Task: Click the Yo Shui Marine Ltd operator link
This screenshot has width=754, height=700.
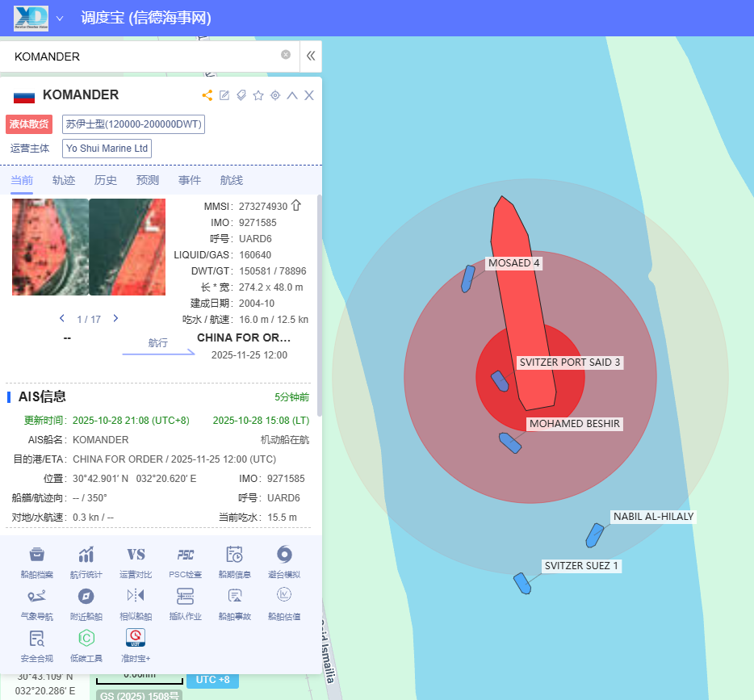Action: (x=107, y=149)
